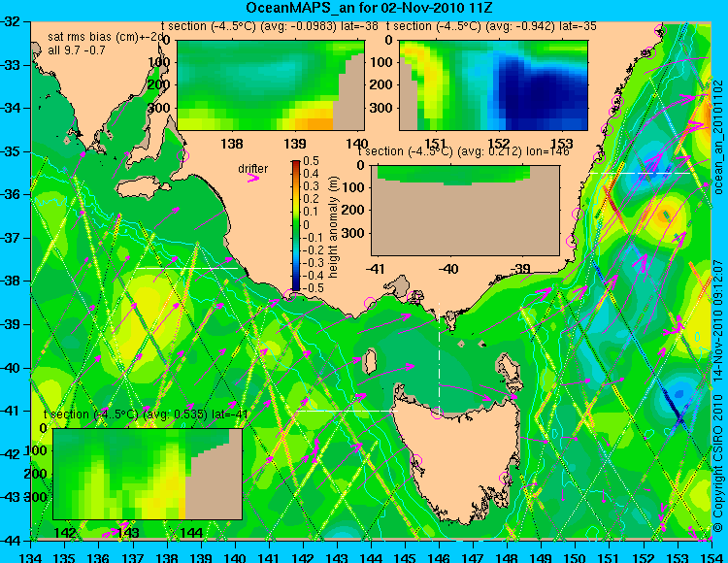Click the 138 tick under the lat=-38 inset

[x=232, y=144]
